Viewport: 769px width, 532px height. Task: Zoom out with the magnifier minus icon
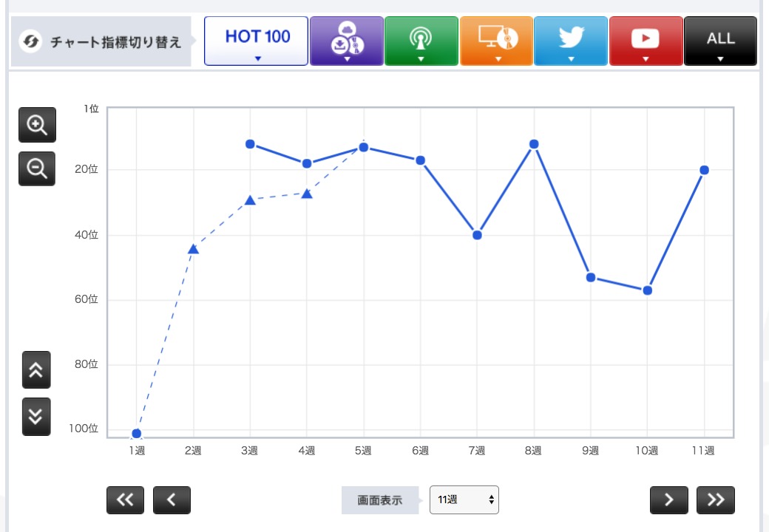tap(37, 168)
